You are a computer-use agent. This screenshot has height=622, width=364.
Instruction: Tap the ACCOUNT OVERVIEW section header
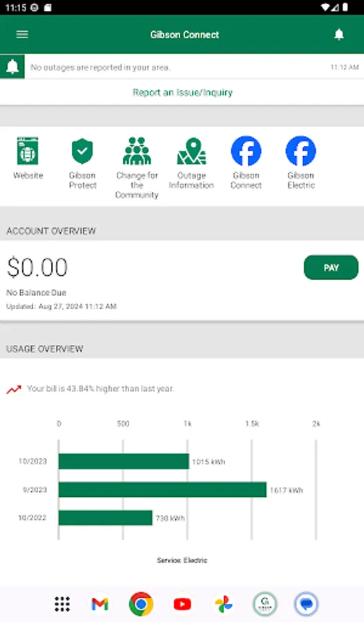[51, 231]
